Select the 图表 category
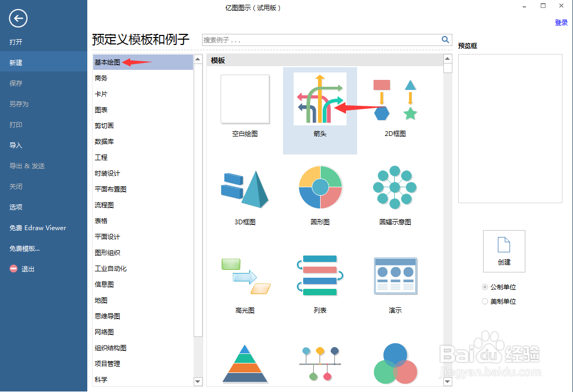Screen dimensions: 573x392 point(101,110)
